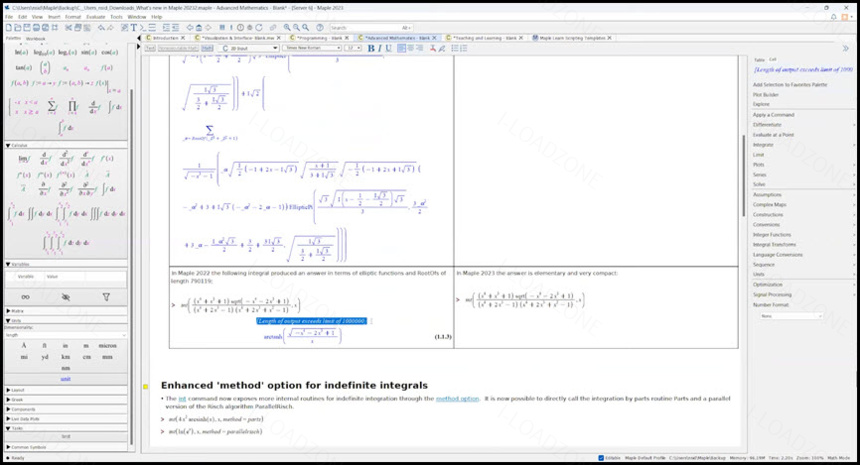Click the forward navigation arrow icon

[208, 27]
